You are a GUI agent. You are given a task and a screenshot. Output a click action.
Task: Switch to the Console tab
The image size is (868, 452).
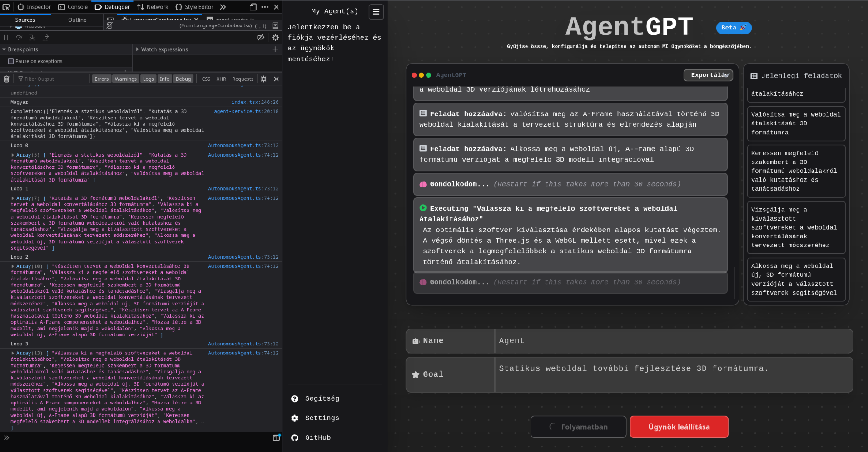pos(73,7)
